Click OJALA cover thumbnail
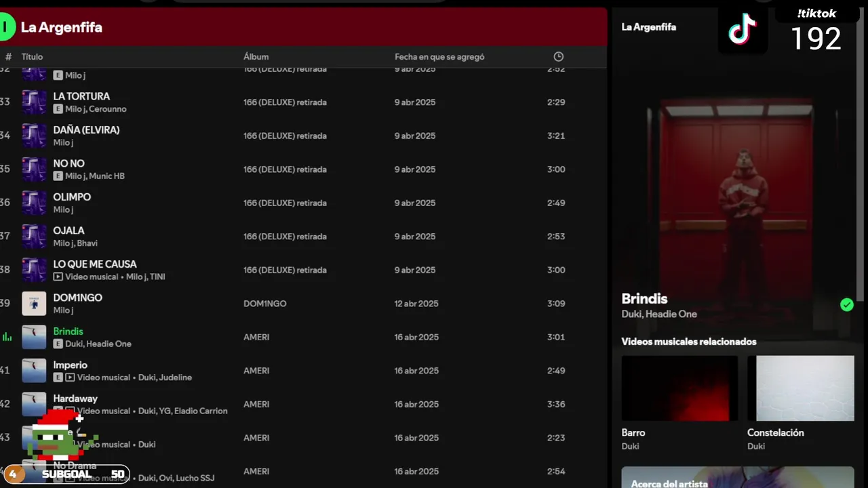 (x=34, y=237)
